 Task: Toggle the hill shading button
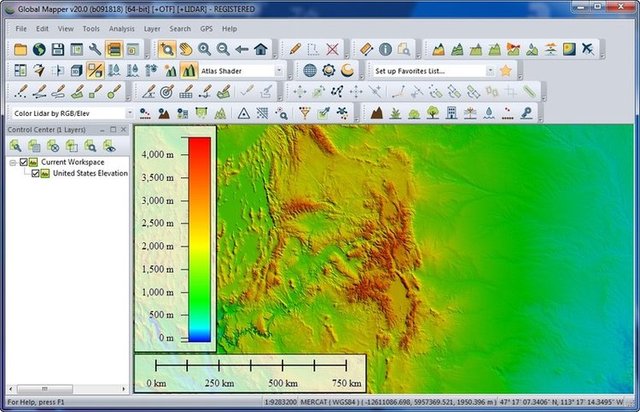189,71
